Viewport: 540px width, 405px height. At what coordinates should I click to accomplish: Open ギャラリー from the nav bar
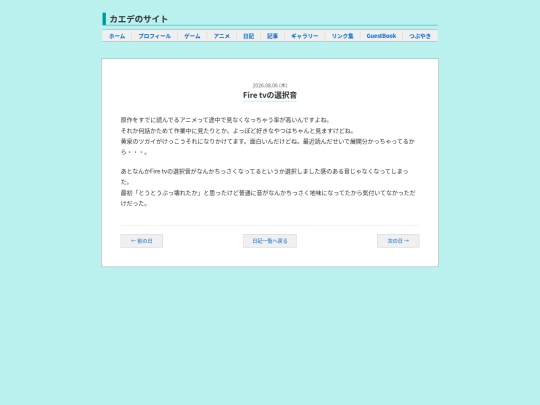coord(305,36)
